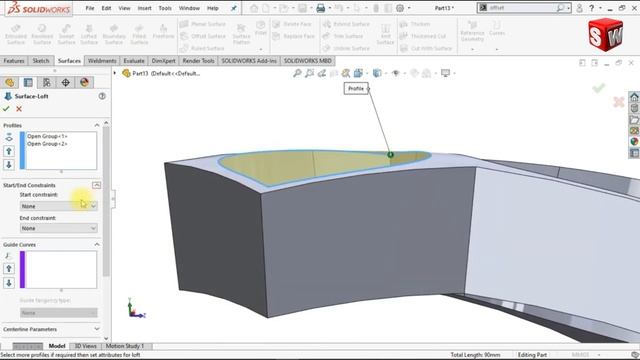The height and width of the screenshot is (360, 640).
Task: Expand the Centerline Parameters section
Action: (97, 329)
